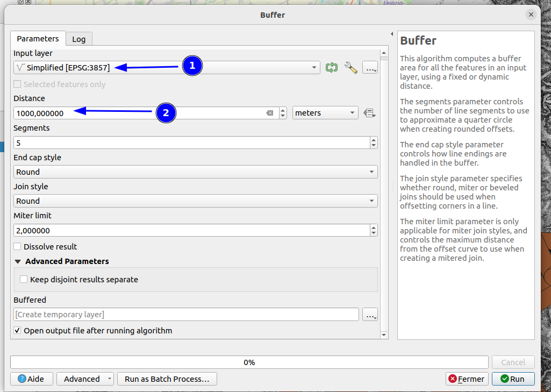Click data-defined override icon for Distance
Image resolution: width=551 pixels, height=392 pixels.
[x=369, y=113]
